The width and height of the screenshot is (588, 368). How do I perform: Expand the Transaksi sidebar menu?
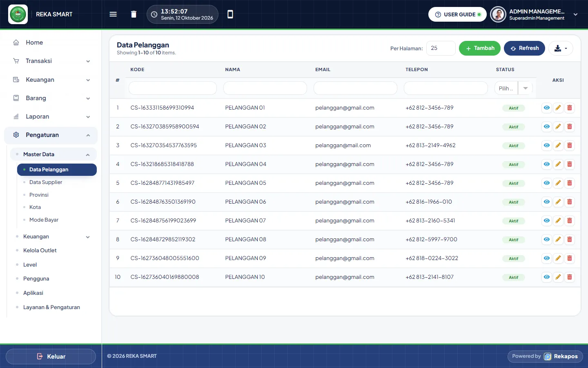[51, 61]
